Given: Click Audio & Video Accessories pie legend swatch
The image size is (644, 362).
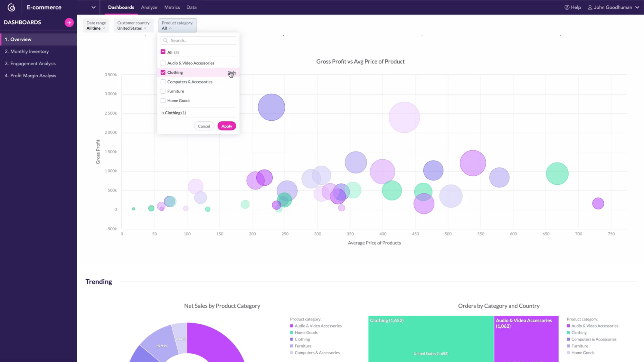Looking at the screenshot, I should [292, 326].
